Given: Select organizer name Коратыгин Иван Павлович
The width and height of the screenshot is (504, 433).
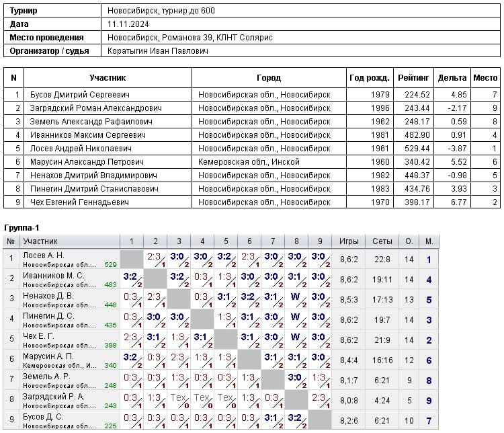Looking at the screenshot, I should coord(158,51).
